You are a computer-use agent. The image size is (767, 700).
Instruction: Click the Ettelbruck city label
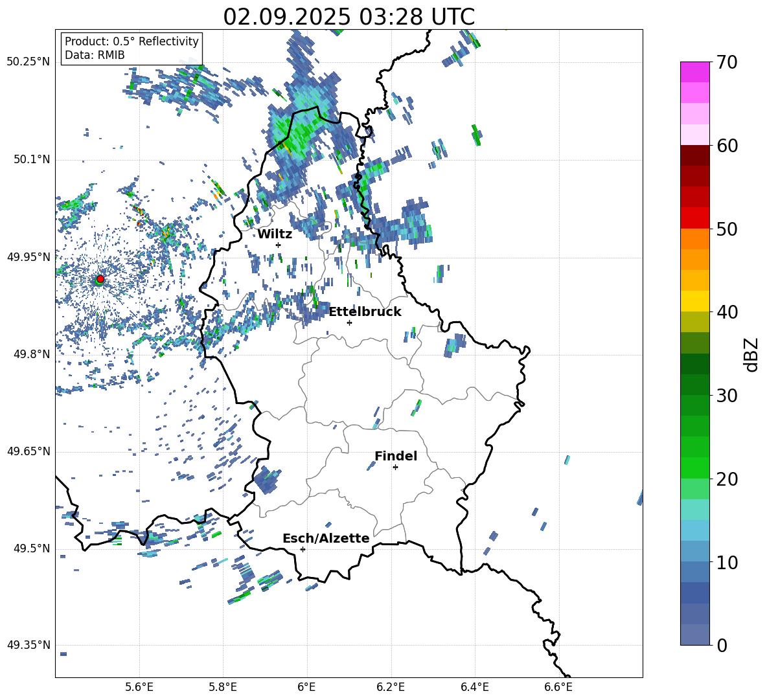[x=365, y=312]
